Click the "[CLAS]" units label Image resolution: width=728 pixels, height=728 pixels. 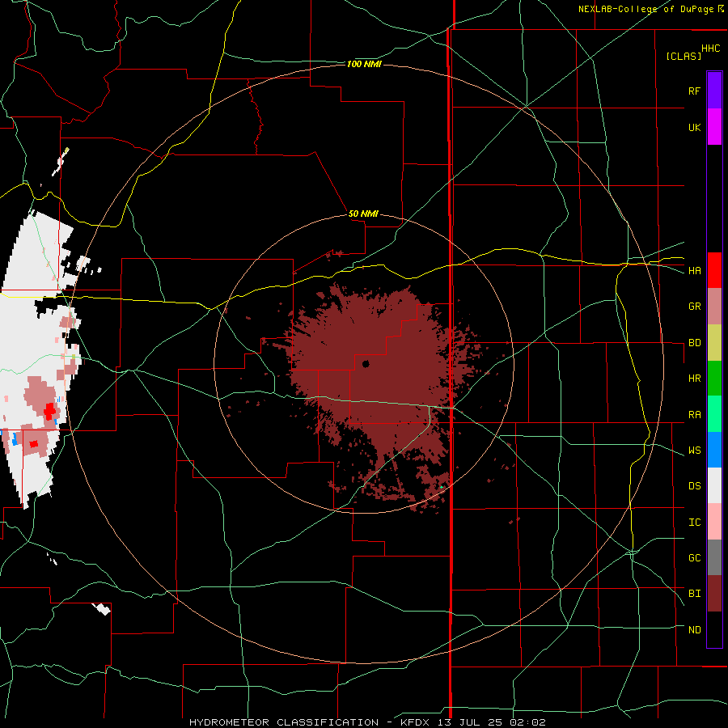(684, 56)
